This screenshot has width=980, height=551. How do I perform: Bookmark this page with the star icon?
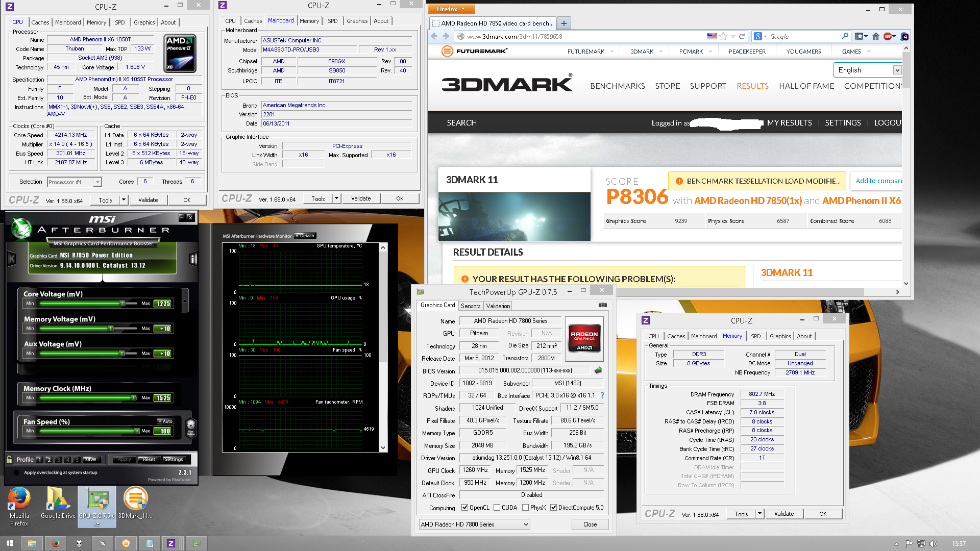(723, 36)
